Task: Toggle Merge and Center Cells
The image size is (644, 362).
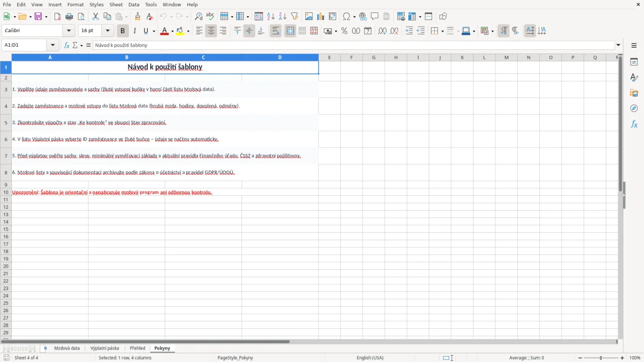Action: 290,31
